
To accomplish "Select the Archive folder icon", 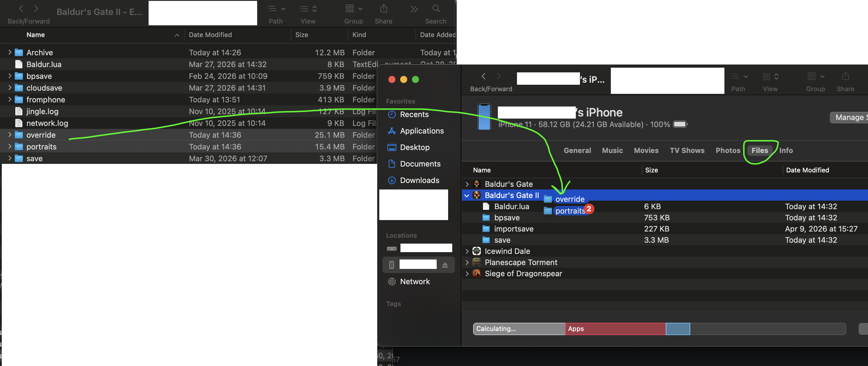I will tap(19, 53).
